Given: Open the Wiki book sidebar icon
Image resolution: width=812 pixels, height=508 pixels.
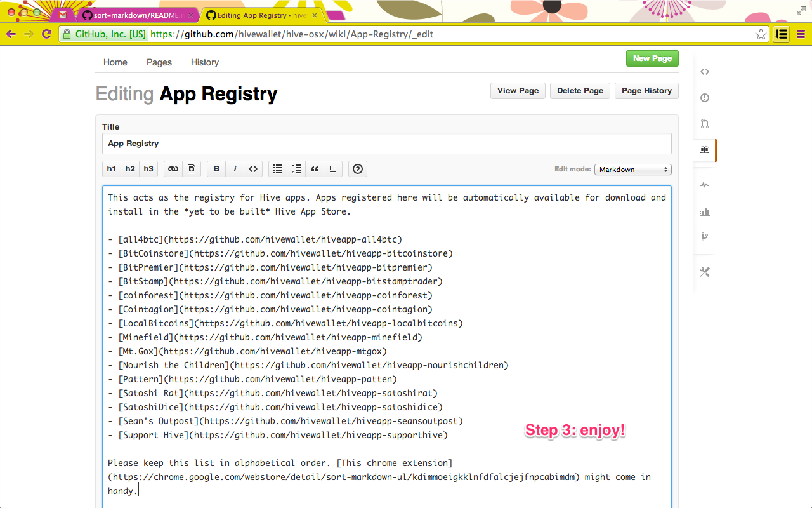Looking at the screenshot, I should (705, 150).
